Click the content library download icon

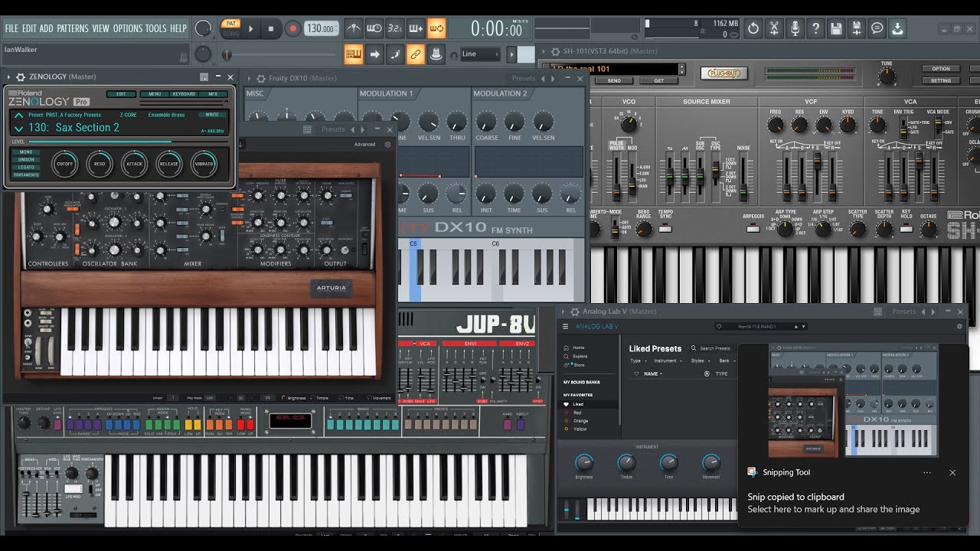click(898, 29)
